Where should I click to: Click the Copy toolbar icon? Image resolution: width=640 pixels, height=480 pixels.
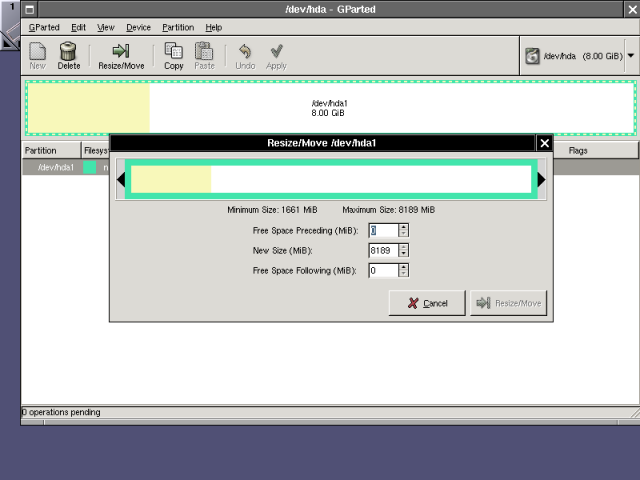click(x=173, y=51)
